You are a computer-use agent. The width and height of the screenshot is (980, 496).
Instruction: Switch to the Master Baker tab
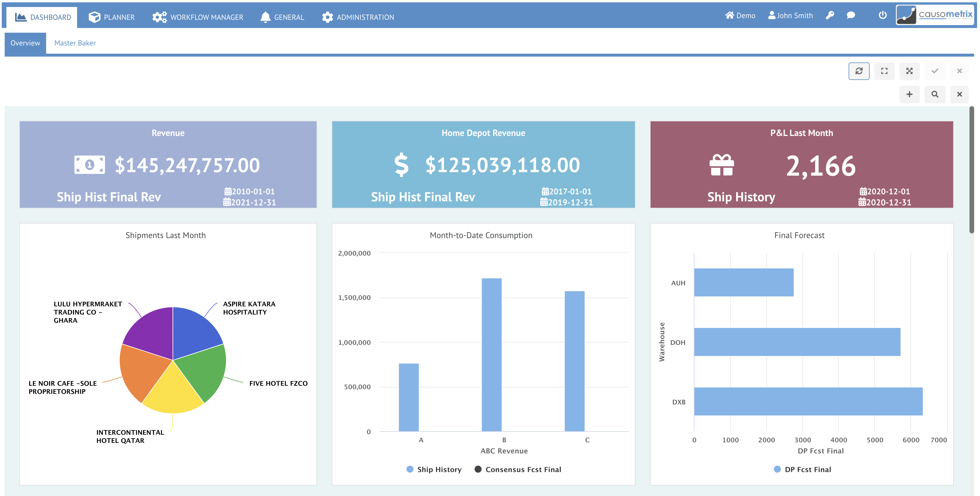coord(75,43)
